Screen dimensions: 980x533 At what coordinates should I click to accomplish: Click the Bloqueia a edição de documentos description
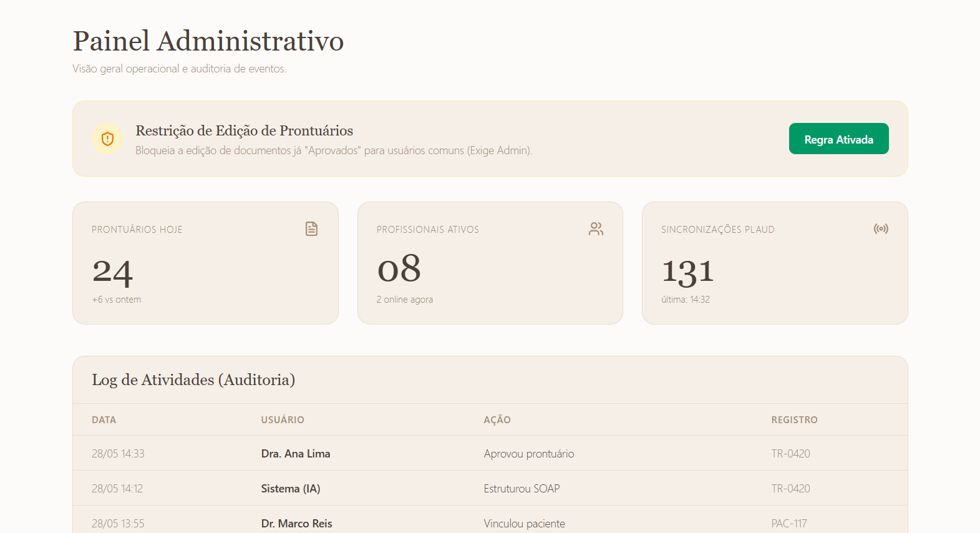point(334,150)
